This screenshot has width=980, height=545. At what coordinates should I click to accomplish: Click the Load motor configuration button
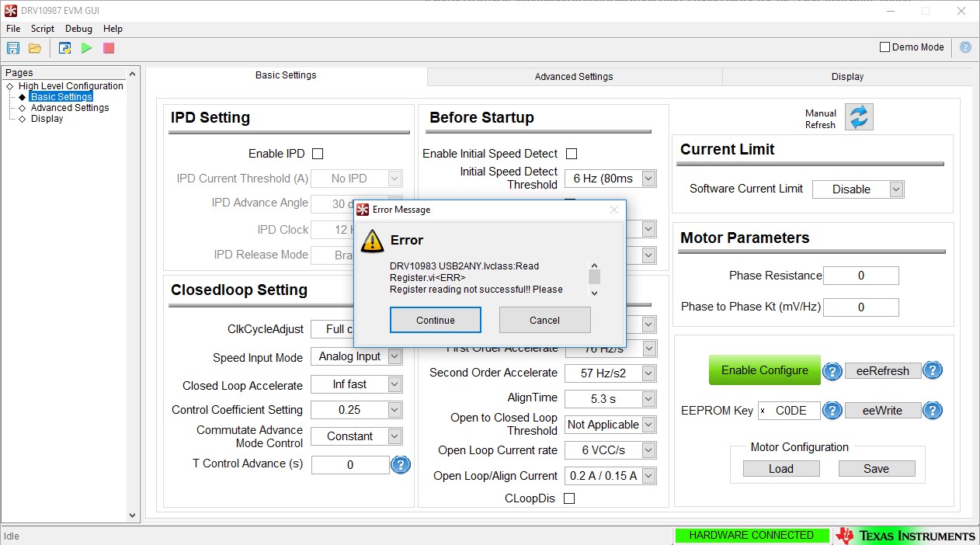(x=781, y=469)
